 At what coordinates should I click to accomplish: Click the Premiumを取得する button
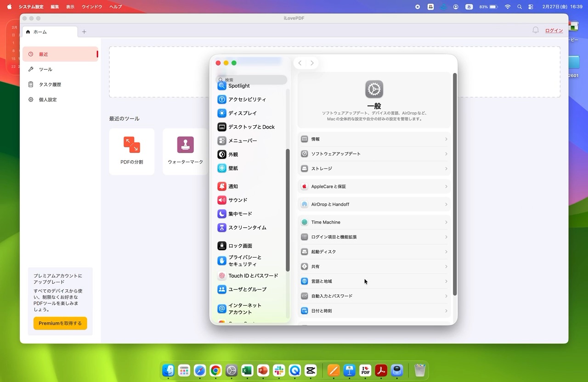(x=60, y=323)
